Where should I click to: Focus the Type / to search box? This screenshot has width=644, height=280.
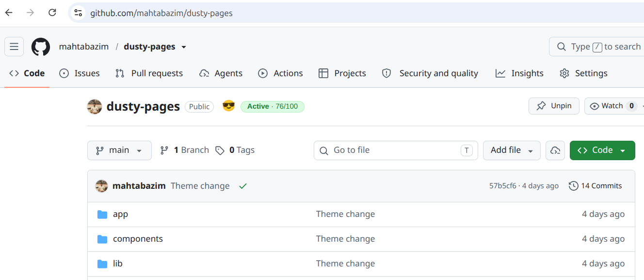[596, 47]
